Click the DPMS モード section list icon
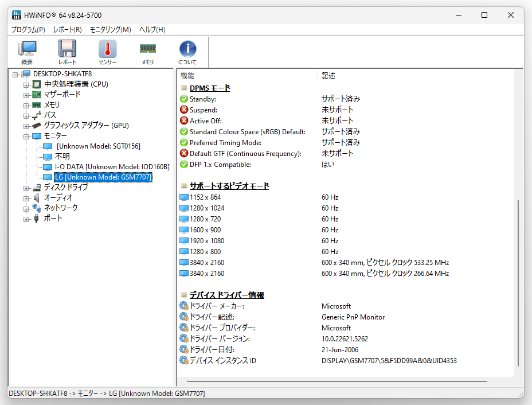Viewport: 532px width, 405px height. (184, 88)
